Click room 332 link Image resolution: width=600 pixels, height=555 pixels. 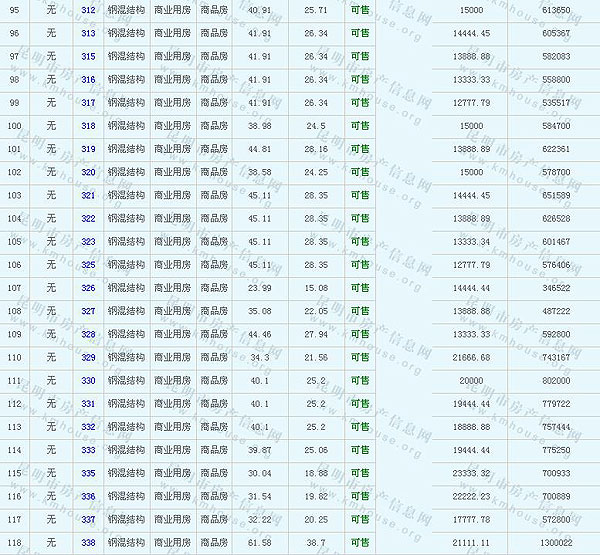pos(88,427)
